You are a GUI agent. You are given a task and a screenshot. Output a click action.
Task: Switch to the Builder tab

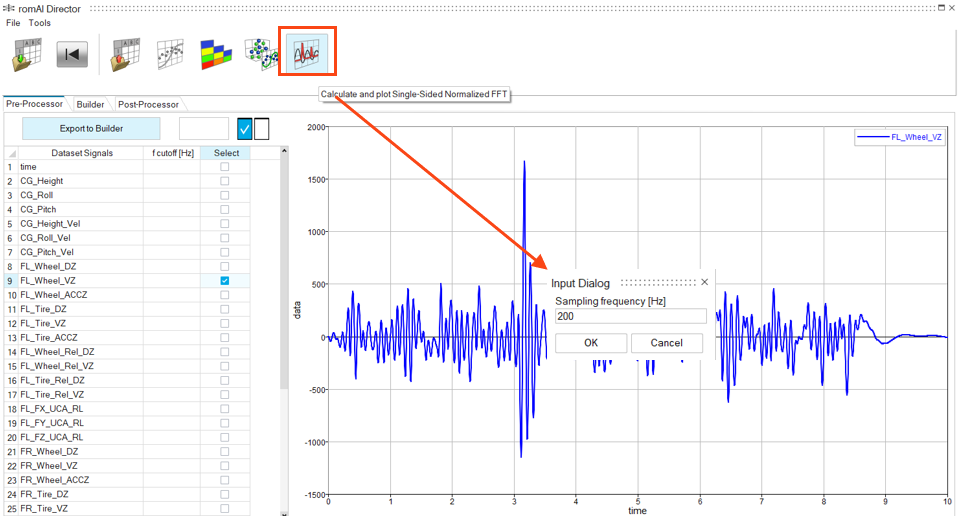tap(90, 104)
